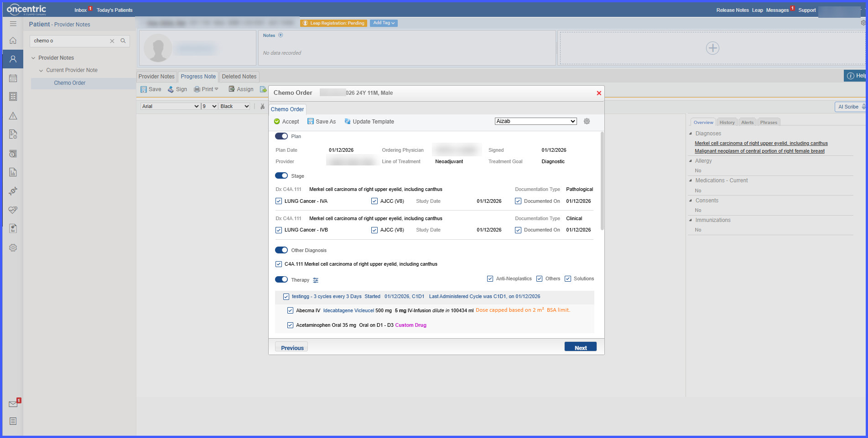868x438 pixels.
Task: Toggle the Plan switch off
Action: [x=281, y=136]
